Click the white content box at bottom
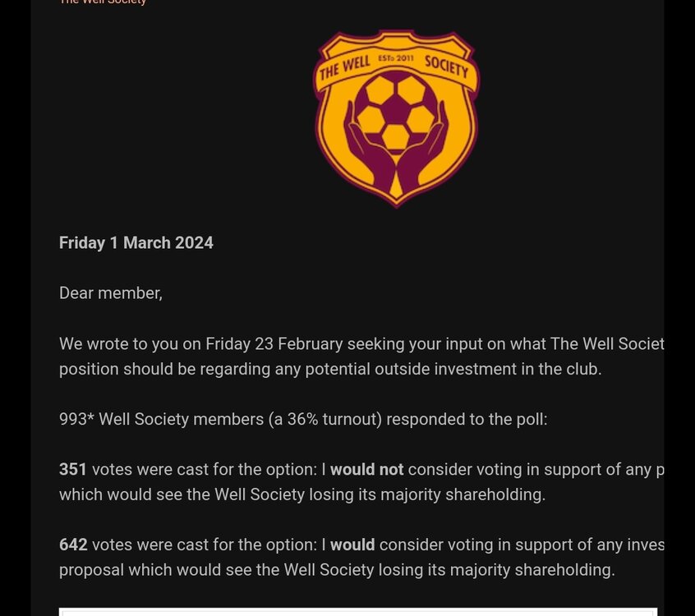 pos(358,612)
